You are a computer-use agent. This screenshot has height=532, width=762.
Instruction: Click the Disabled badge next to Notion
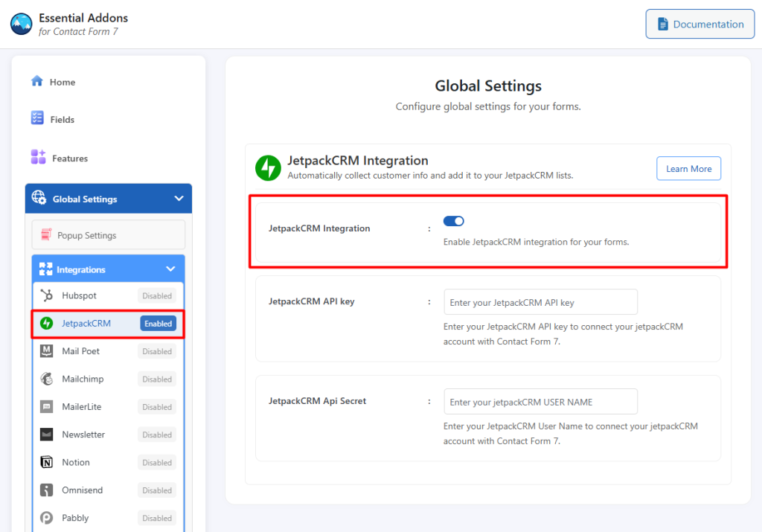coord(157,463)
